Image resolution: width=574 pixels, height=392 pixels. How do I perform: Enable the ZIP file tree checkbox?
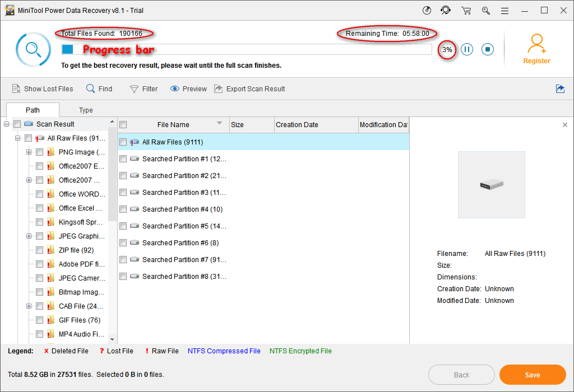[40, 250]
